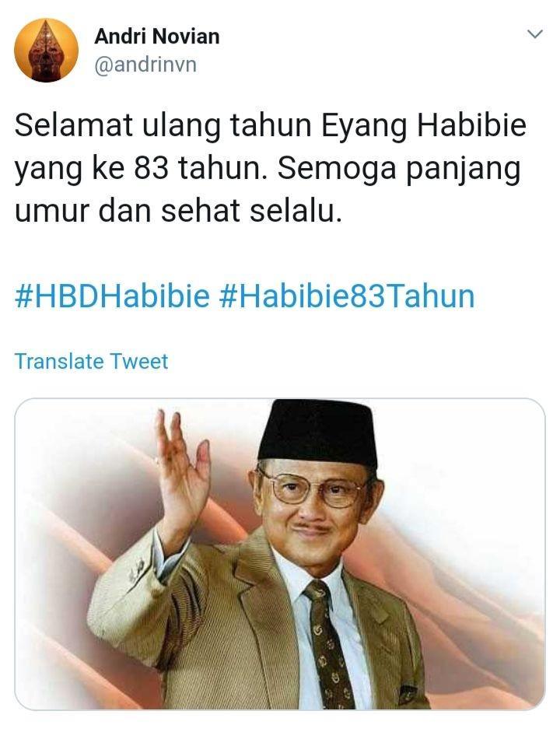View the attached photo of waving man
The height and width of the screenshot is (732, 560).
click(280, 554)
